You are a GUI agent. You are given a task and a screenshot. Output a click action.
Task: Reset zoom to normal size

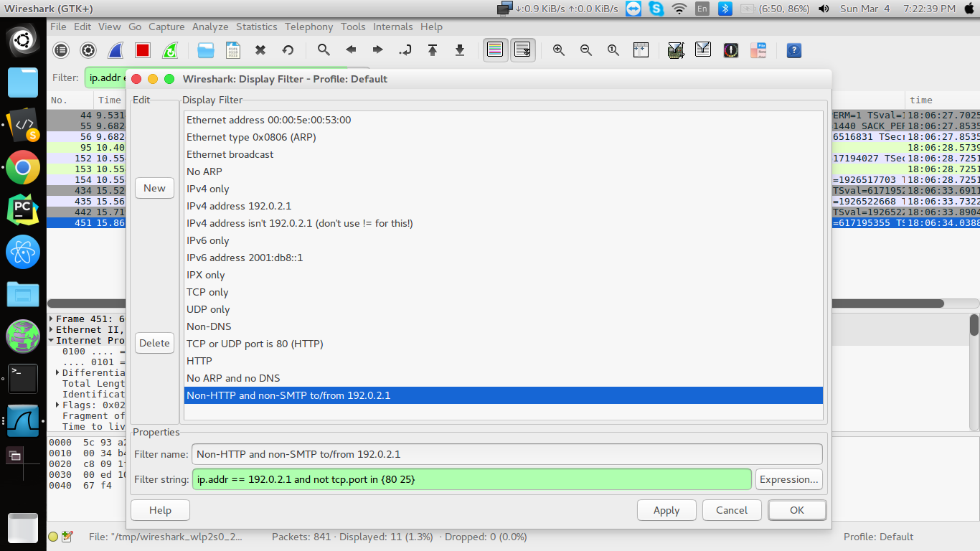point(613,50)
